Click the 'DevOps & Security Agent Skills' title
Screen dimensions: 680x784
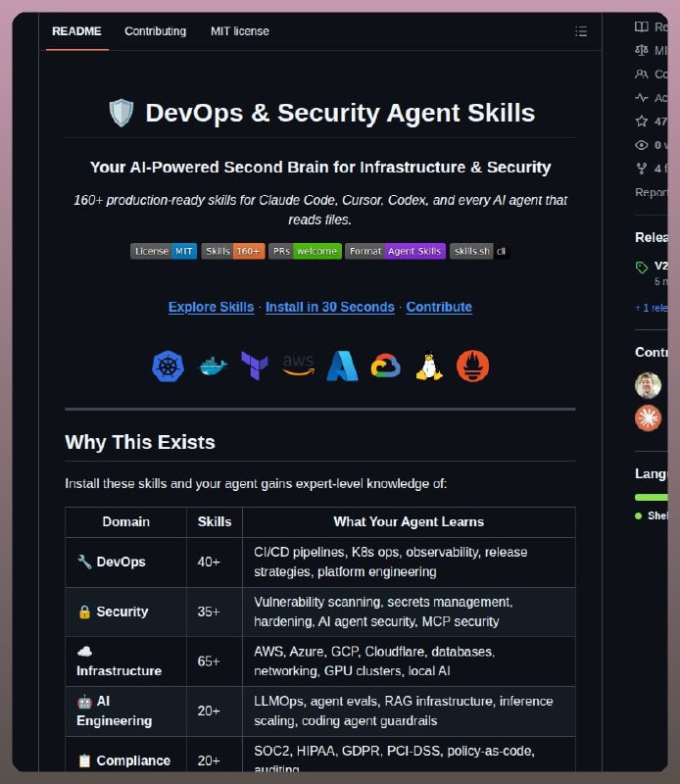340,113
